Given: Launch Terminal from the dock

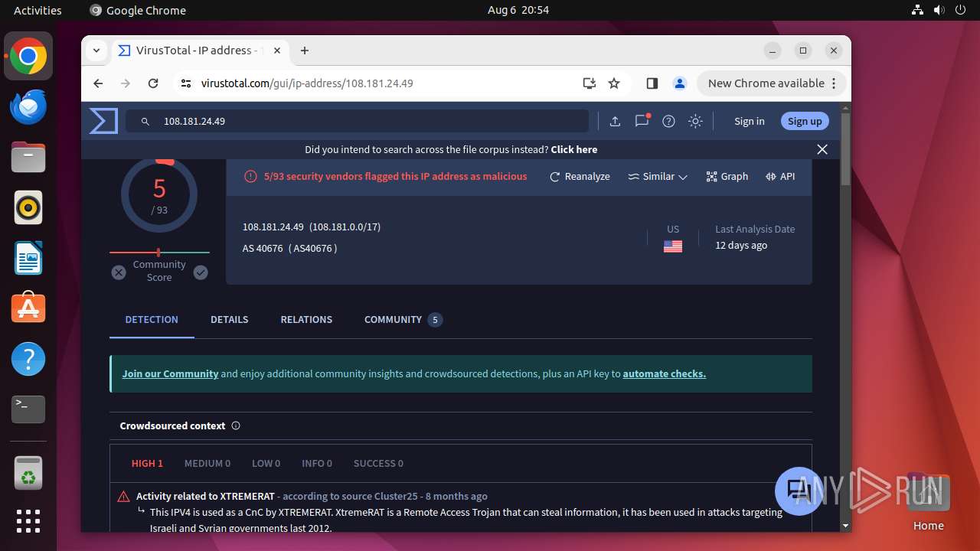Looking at the screenshot, I should pyautogui.click(x=28, y=409).
